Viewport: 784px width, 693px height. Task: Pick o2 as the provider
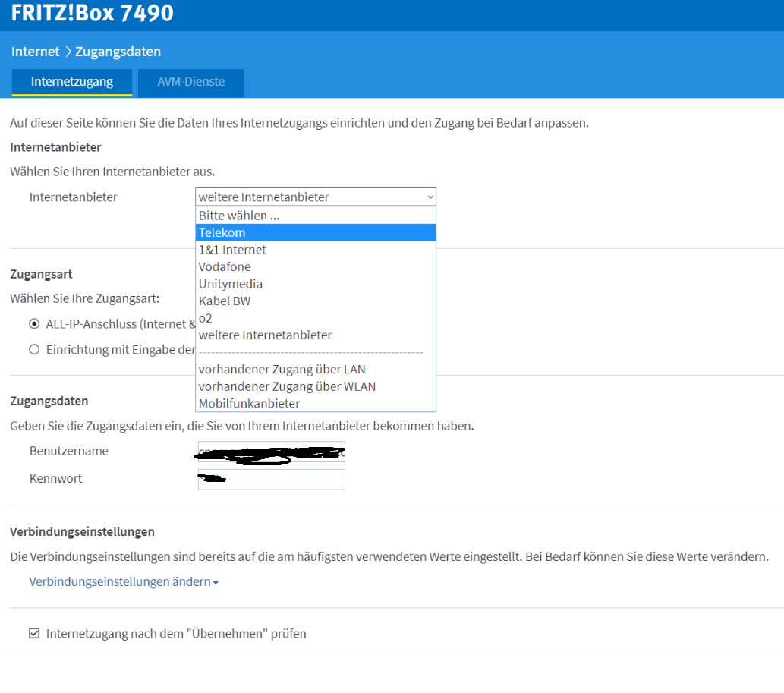316,318
